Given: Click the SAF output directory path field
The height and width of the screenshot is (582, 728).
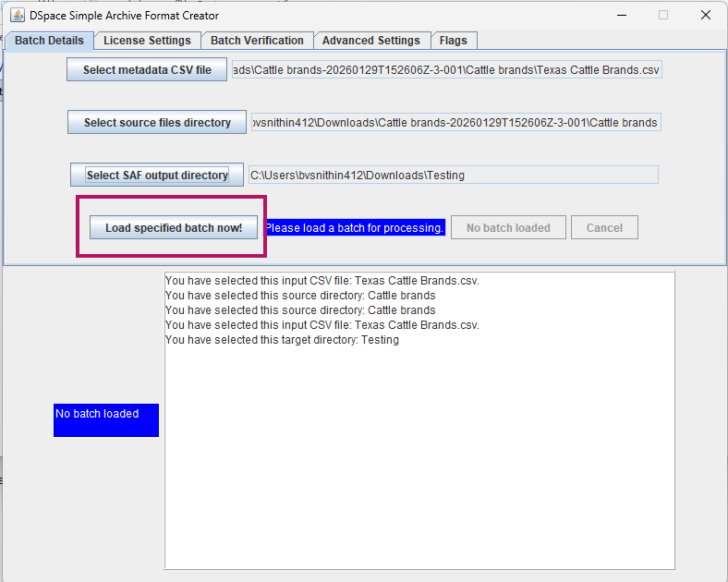Looking at the screenshot, I should (x=453, y=175).
